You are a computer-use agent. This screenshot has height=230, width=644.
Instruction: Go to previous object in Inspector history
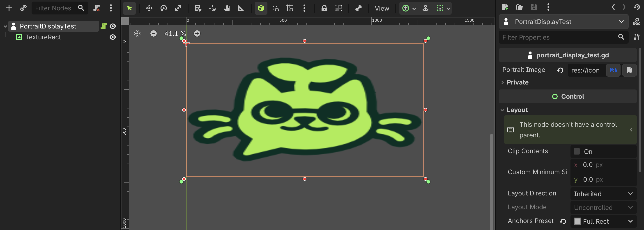tap(613, 7)
